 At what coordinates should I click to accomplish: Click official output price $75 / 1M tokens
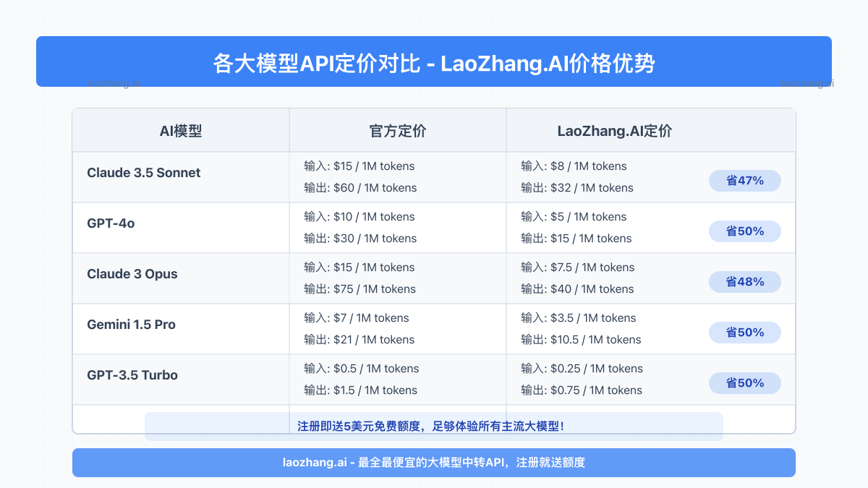coord(360,289)
